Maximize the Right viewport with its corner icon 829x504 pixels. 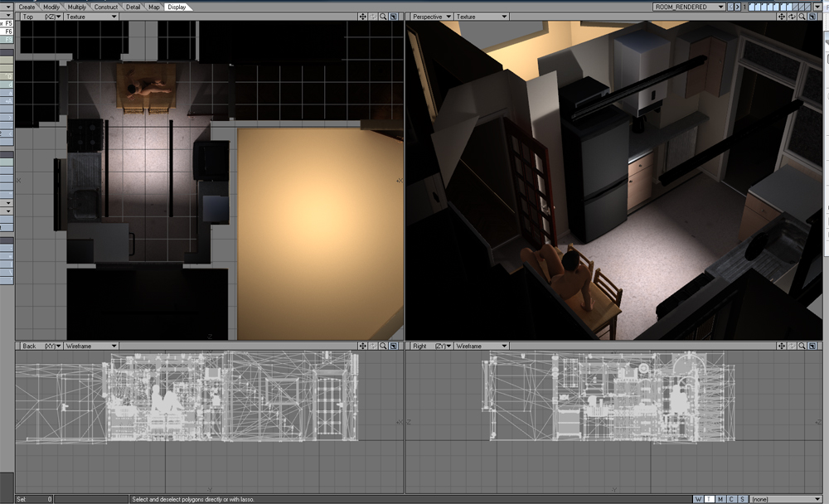pos(813,346)
